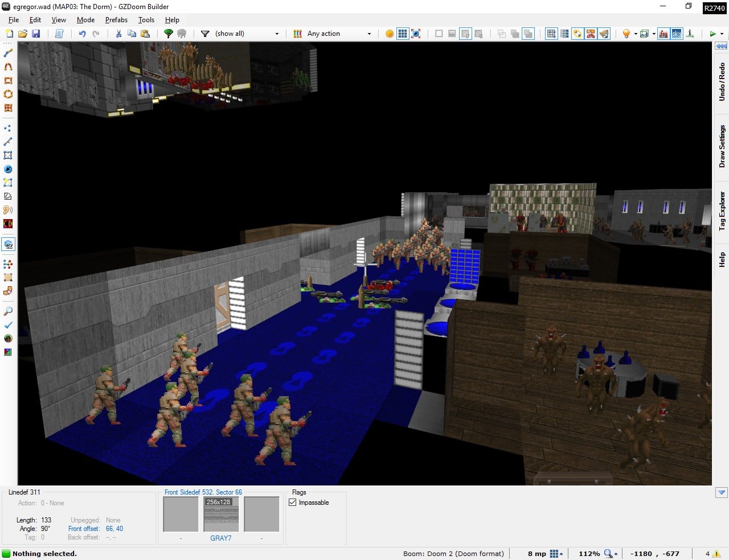Open the Prefabs menu
The height and width of the screenshot is (560, 729).
[116, 19]
